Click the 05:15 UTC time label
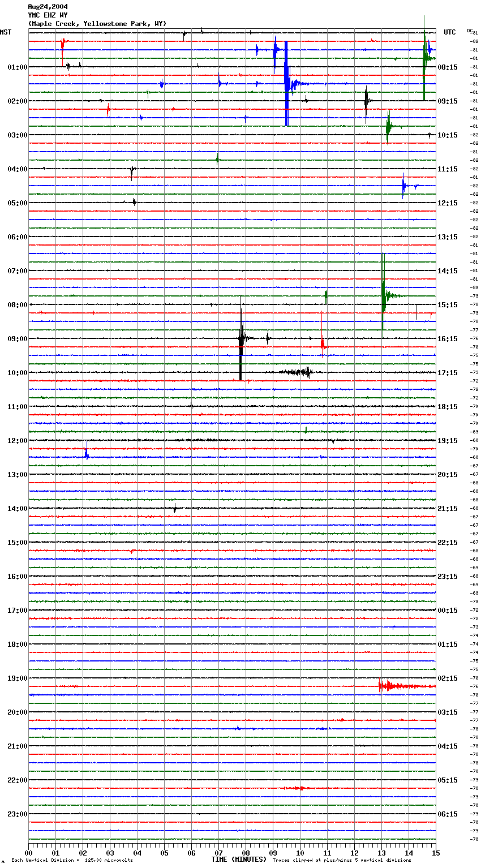481x868 pixels. tap(448, 780)
